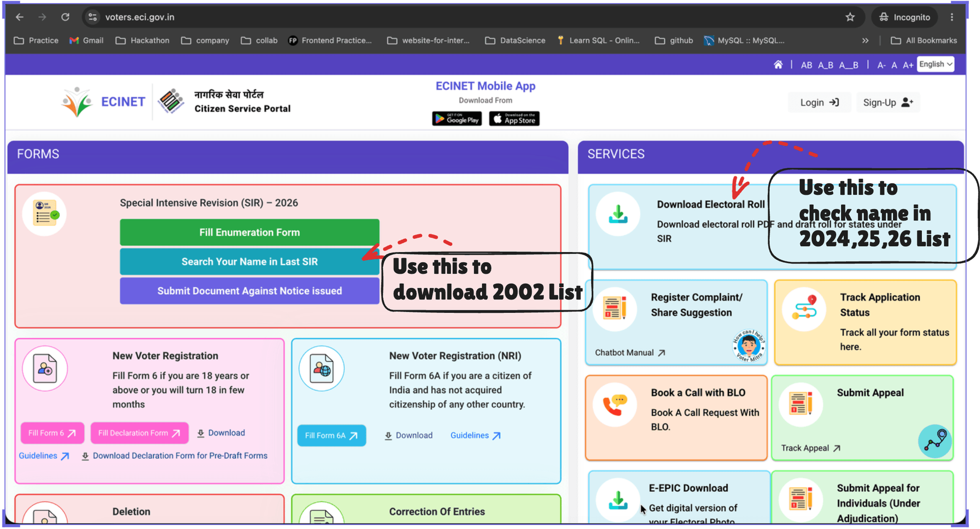Expand the hidden bookmarks chevron
The width and height of the screenshot is (980, 529).
pyautogui.click(x=865, y=40)
